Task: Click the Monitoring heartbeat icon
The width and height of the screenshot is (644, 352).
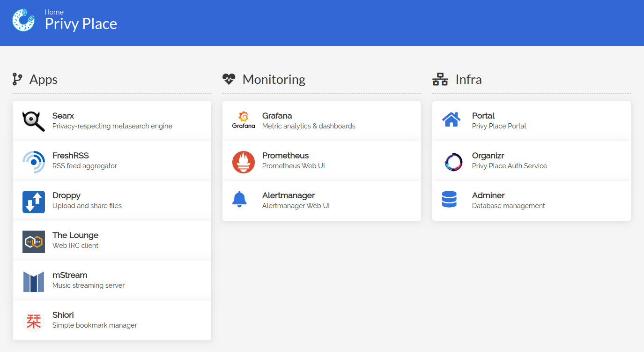Action: point(229,79)
